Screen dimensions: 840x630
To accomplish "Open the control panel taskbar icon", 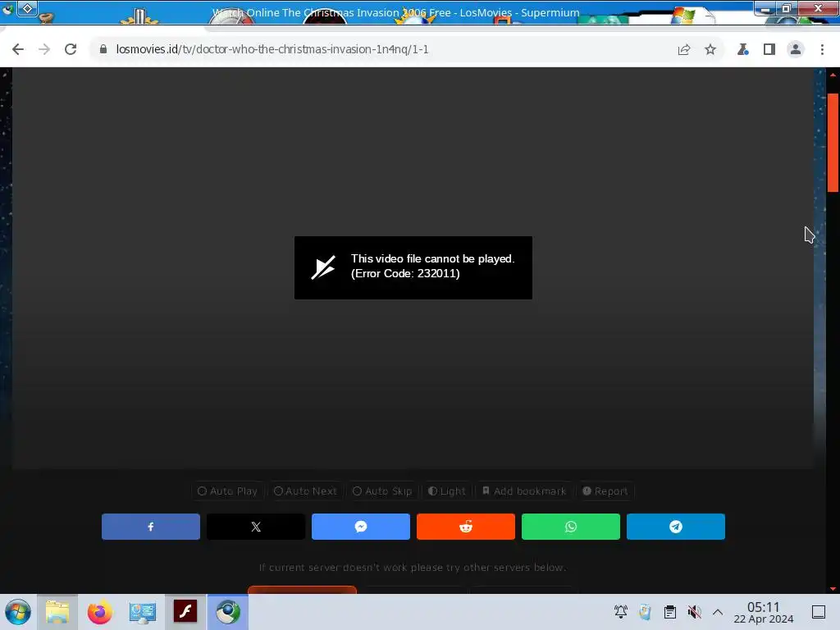I will click(x=143, y=612).
